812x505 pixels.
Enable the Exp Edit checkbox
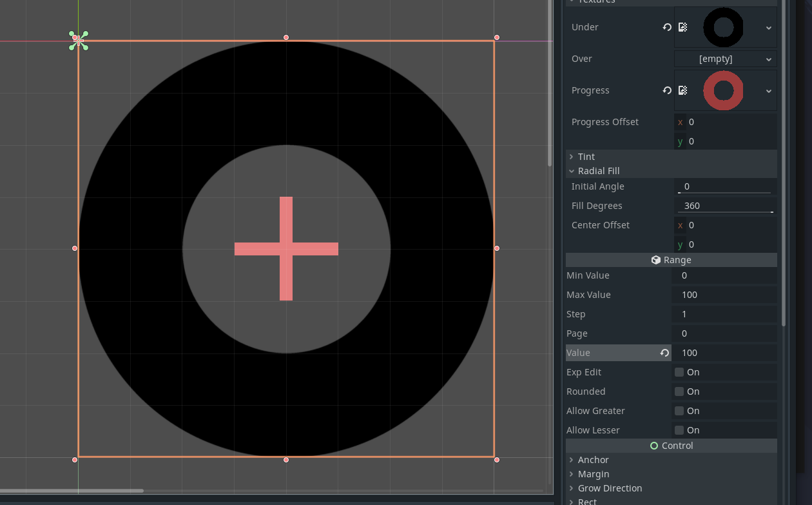(x=679, y=372)
